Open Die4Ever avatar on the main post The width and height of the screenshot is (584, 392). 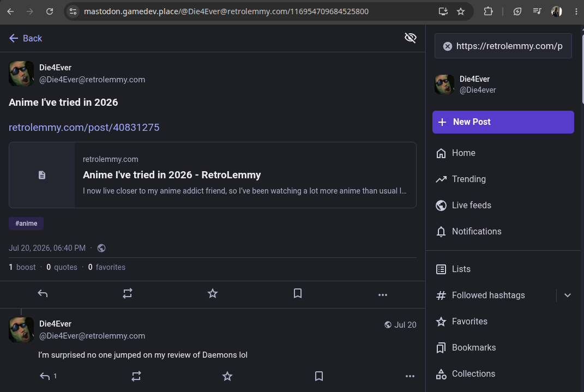(21, 74)
